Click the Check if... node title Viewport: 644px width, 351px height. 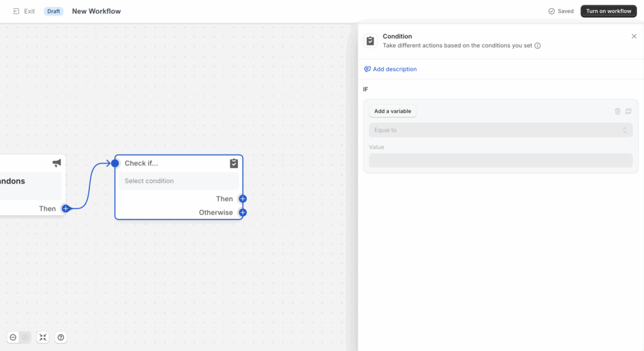click(142, 163)
